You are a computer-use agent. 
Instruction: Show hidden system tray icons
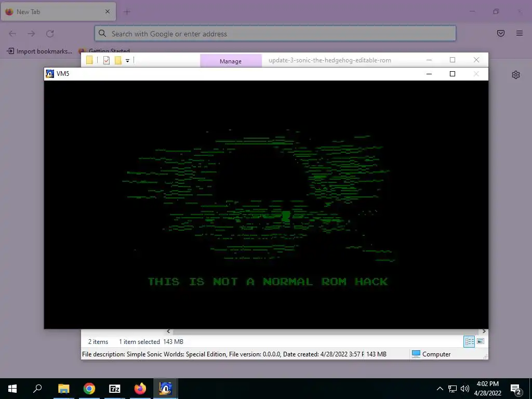point(440,389)
